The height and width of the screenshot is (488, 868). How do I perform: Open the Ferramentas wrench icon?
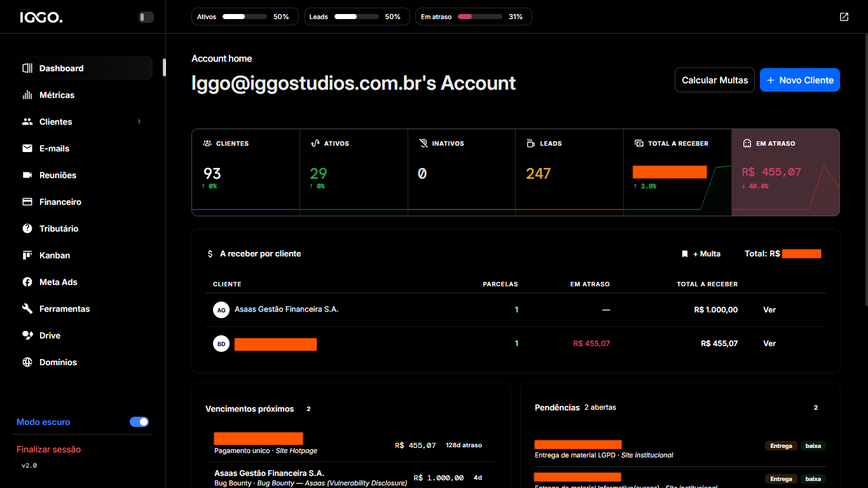click(x=27, y=309)
